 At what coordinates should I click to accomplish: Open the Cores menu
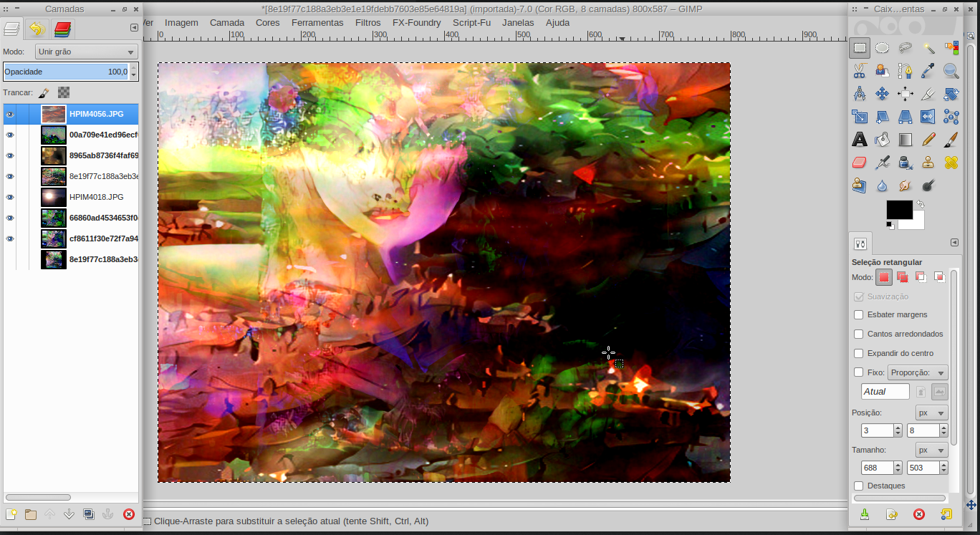pos(268,23)
